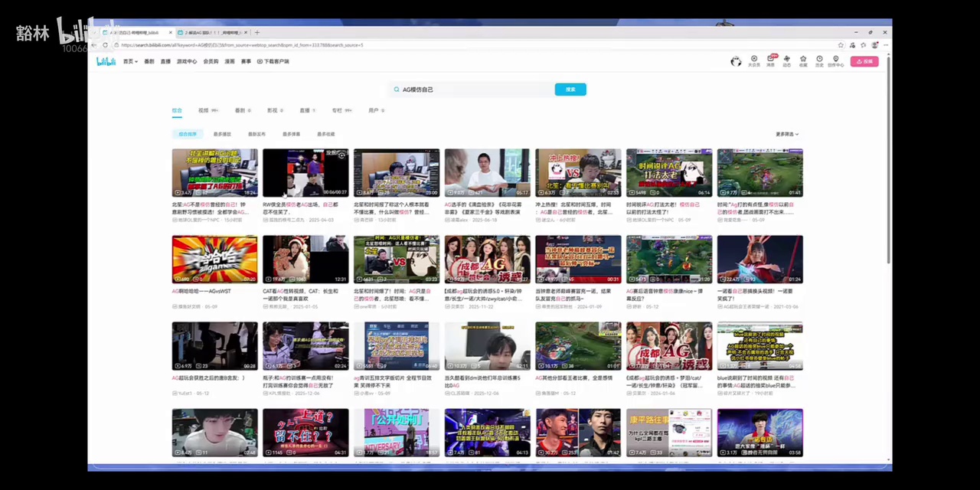Expand the 更多筛选 filter dropdown
Screen dimensions: 980x490
coord(787,134)
